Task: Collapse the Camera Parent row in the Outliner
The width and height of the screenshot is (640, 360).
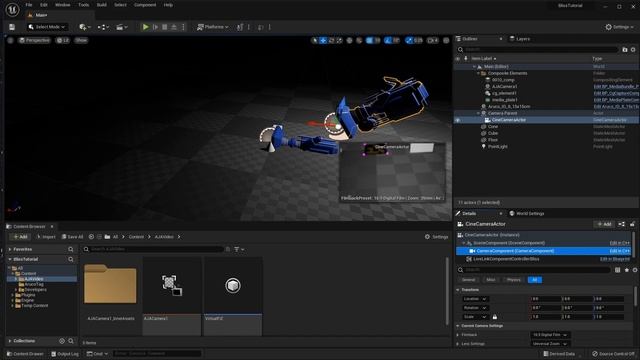Action: [478, 113]
